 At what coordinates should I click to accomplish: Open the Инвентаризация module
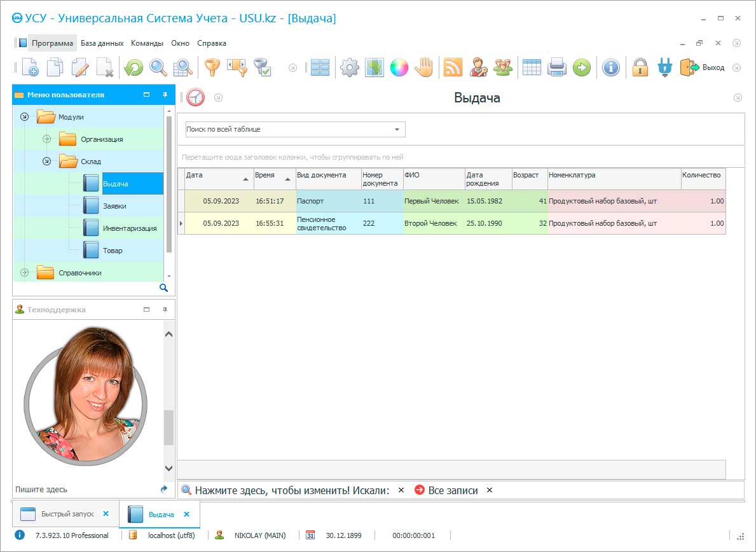[x=130, y=228]
